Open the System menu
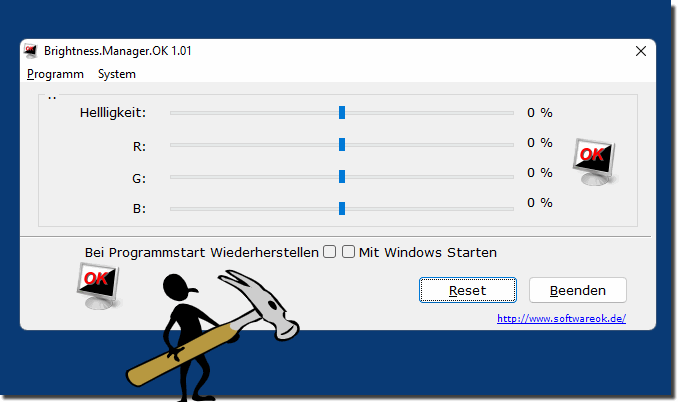Screen dimensions: 678x402 (117, 74)
